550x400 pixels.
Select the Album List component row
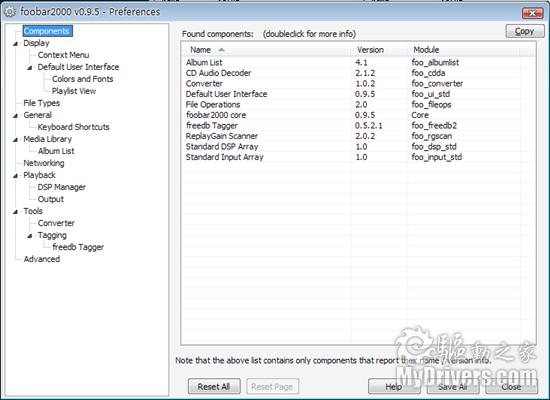pyautogui.click(x=358, y=62)
